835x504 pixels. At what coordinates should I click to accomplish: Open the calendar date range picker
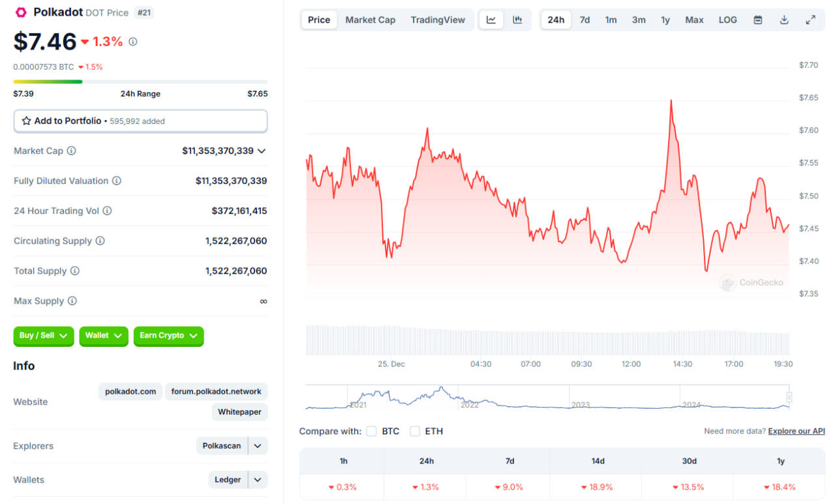[758, 20]
